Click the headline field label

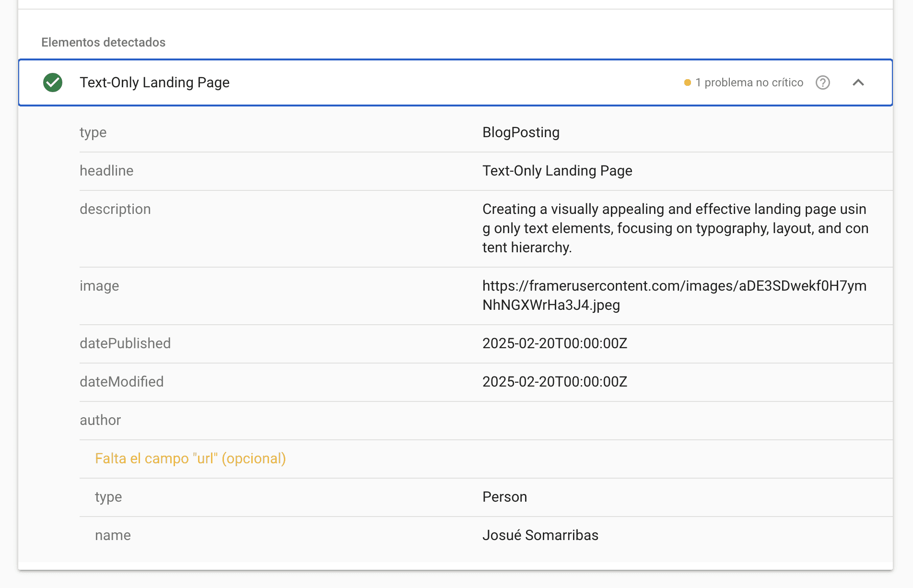click(x=106, y=171)
